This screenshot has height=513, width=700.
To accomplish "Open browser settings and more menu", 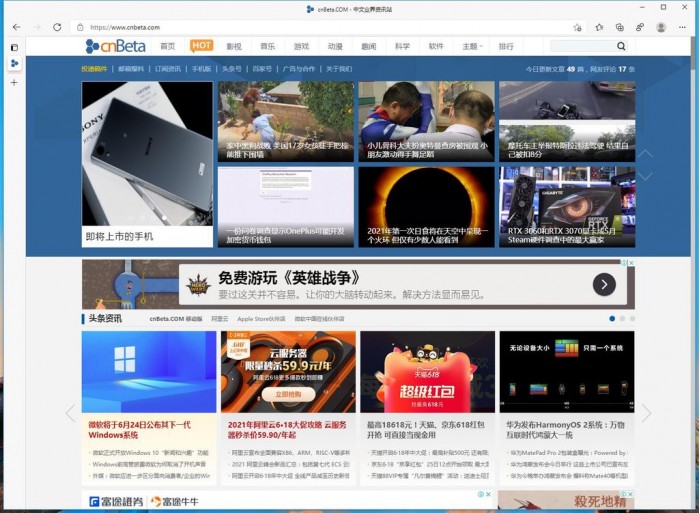I will pyautogui.click(x=683, y=27).
